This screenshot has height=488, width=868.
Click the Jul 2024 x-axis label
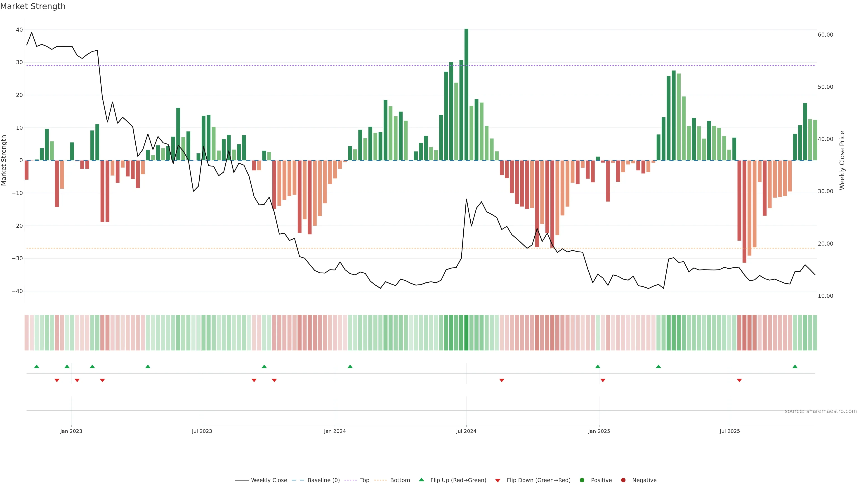[466, 431]
